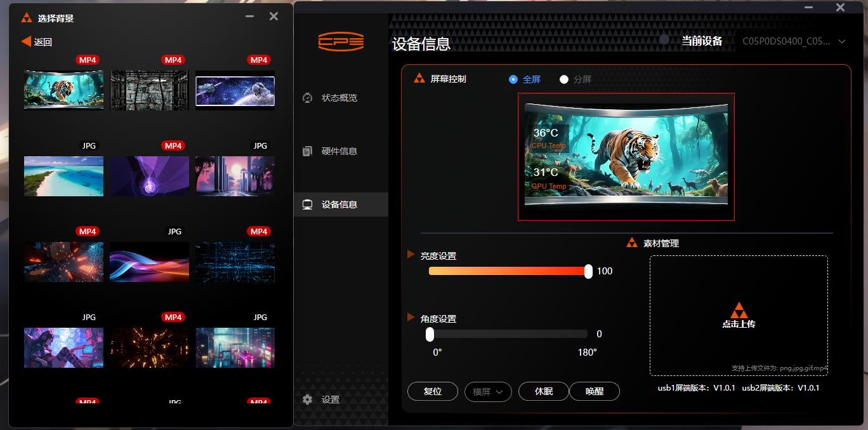Click the triangle icon beside 屏幕控制
The height and width of the screenshot is (430, 868).
419,79
